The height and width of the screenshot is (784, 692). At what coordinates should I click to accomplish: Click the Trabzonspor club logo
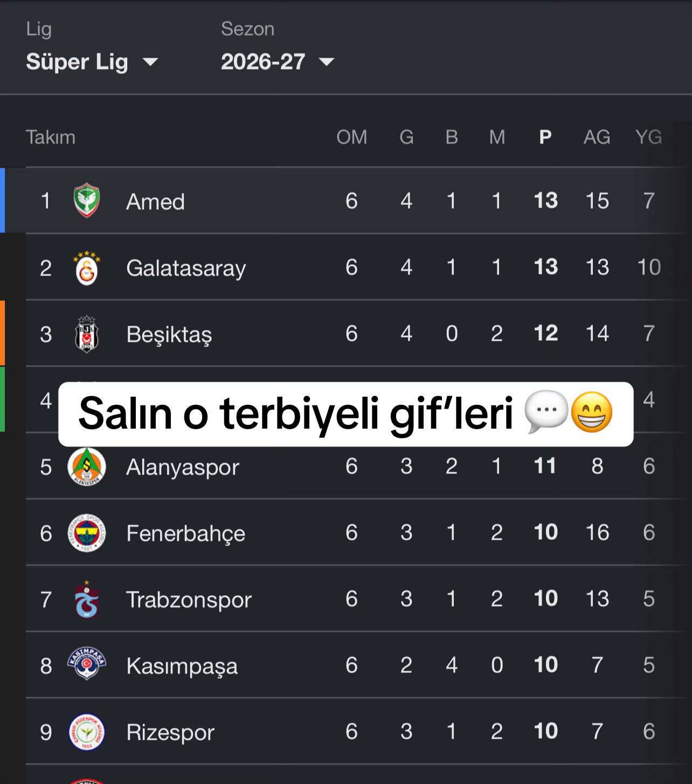[x=87, y=599]
